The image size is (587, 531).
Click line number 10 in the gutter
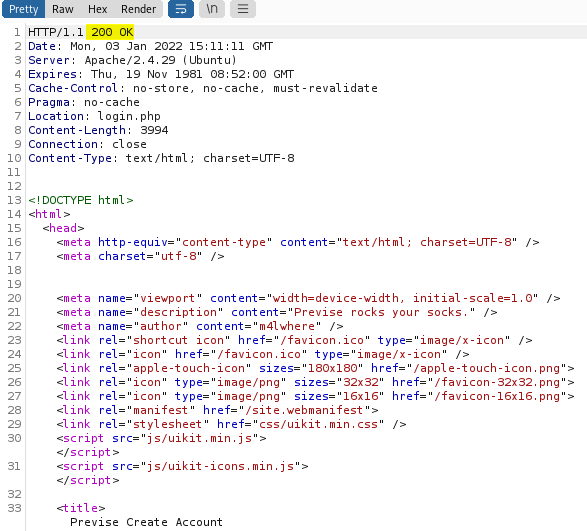click(14, 158)
